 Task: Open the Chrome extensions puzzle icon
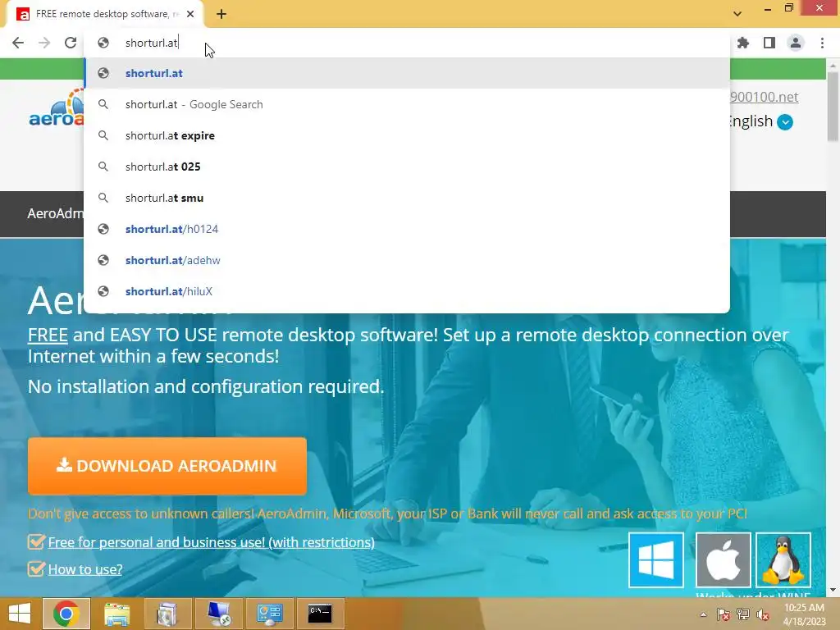[742, 43]
